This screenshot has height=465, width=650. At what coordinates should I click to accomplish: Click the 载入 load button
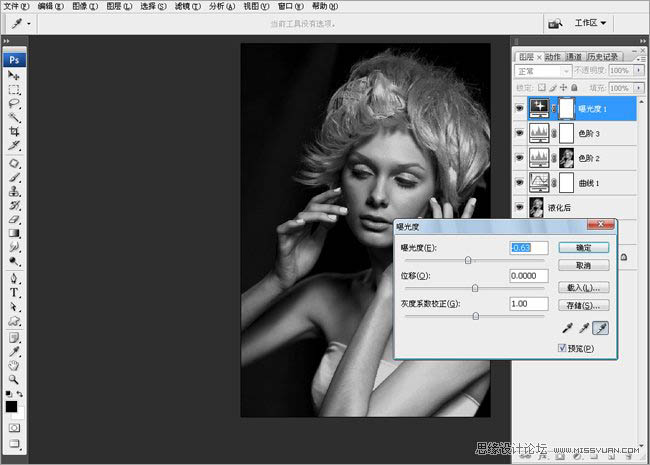click(x=583, y=287)
